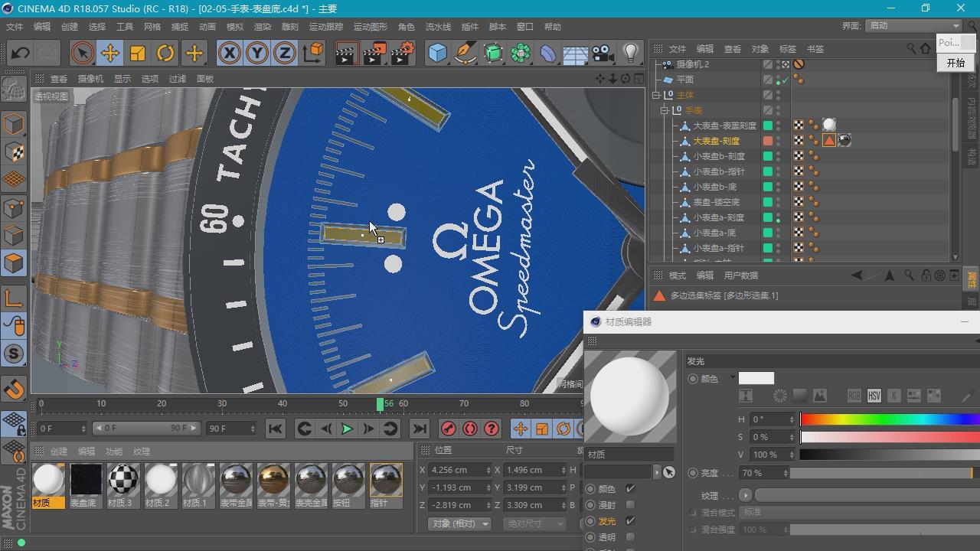Open the 界面 layout dropdown
This screenshot has width=980, height=551.
[914, 25]
